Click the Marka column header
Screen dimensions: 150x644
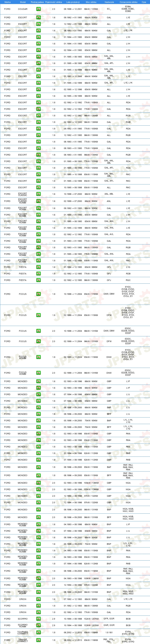point(7,2)
